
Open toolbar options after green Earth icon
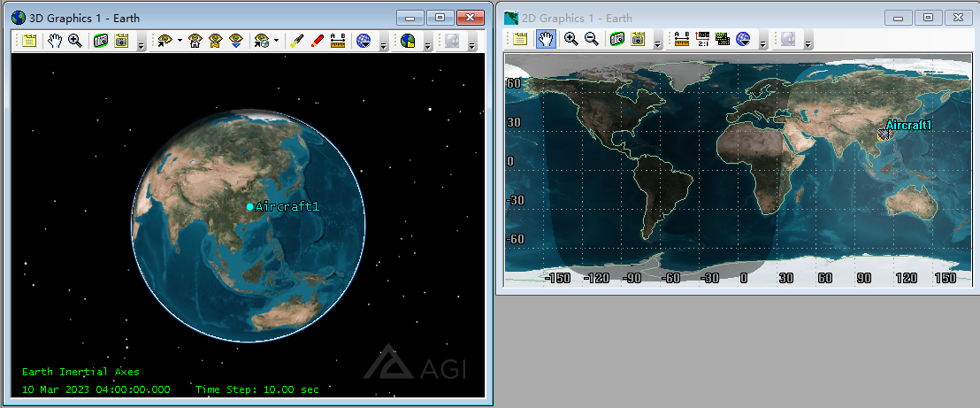(x=428, y=43)
